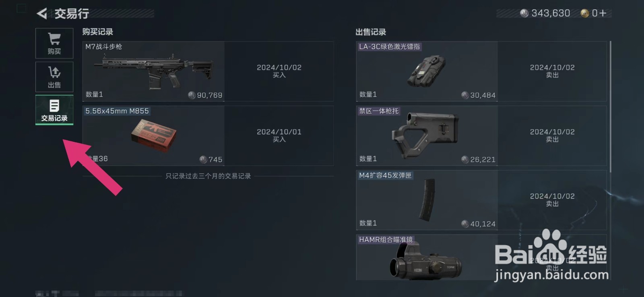Click the LA-3C绿色激光镭指 item image

pos(427,71)
